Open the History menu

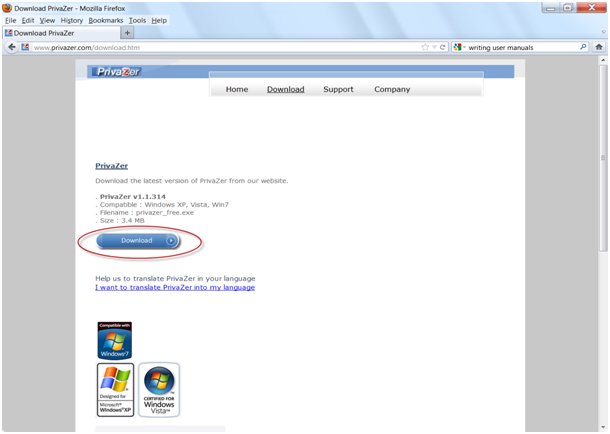tap(71, 20)
